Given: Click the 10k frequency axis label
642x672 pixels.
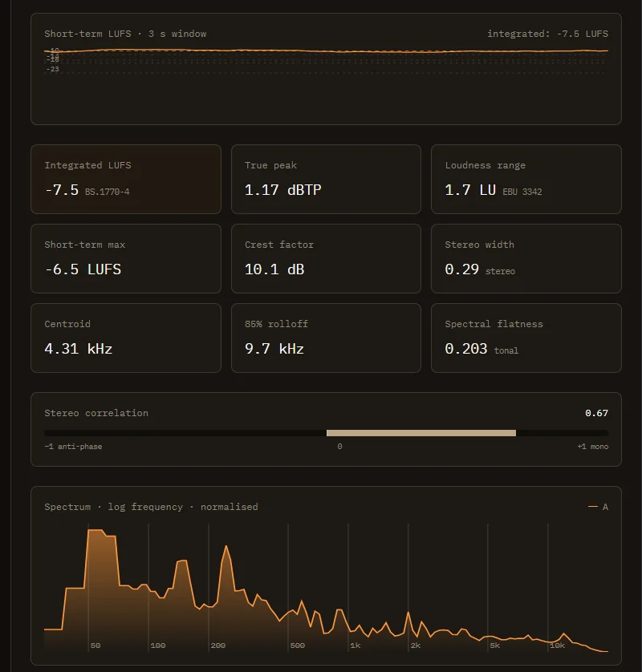Looking at the screenshot, I should pyautogui.click(x=557, y=646).
